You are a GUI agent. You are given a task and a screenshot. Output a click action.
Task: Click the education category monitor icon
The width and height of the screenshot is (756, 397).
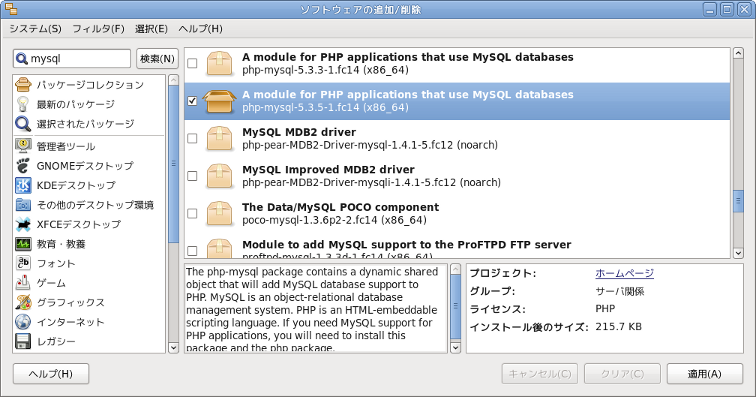pyautogui.click(x=23, y=244)
